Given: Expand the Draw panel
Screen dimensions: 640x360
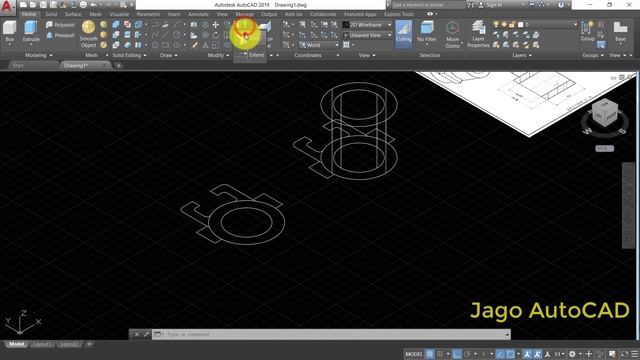Looking at the screenshot, I should coord(169,55).
